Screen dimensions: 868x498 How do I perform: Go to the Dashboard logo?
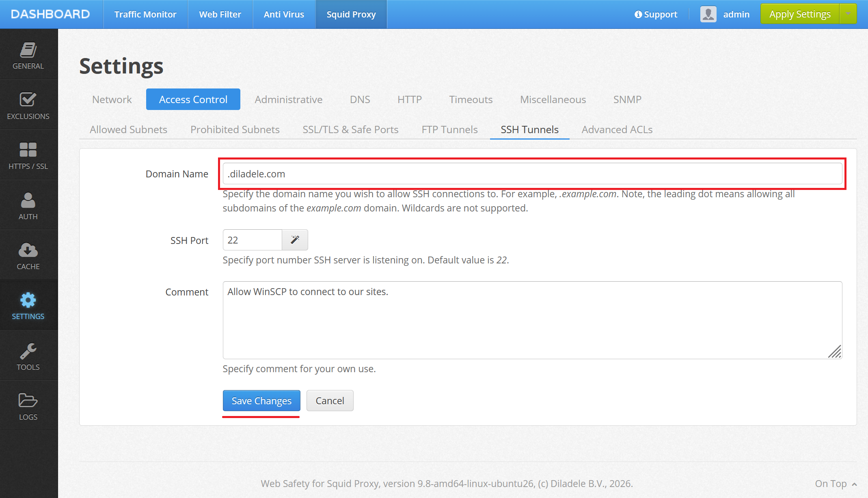(x=50, y=14)
